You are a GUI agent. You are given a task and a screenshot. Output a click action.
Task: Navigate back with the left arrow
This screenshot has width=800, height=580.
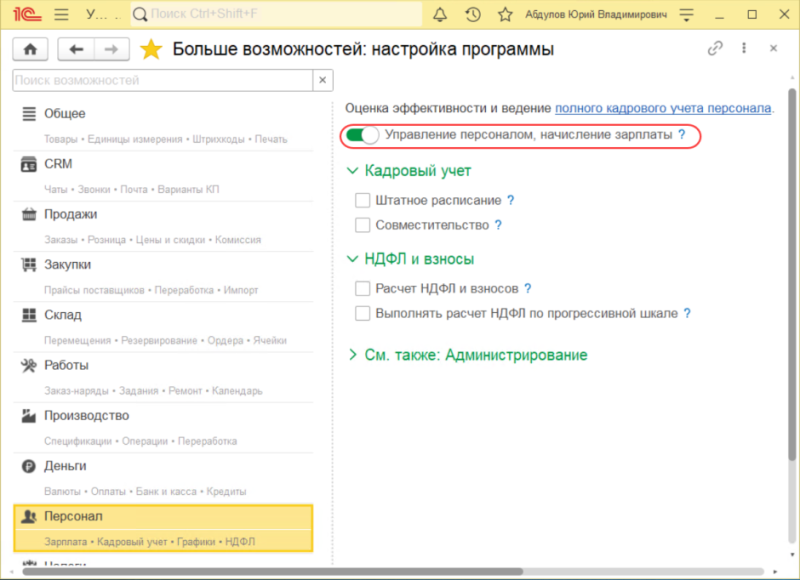click(75, 49)
